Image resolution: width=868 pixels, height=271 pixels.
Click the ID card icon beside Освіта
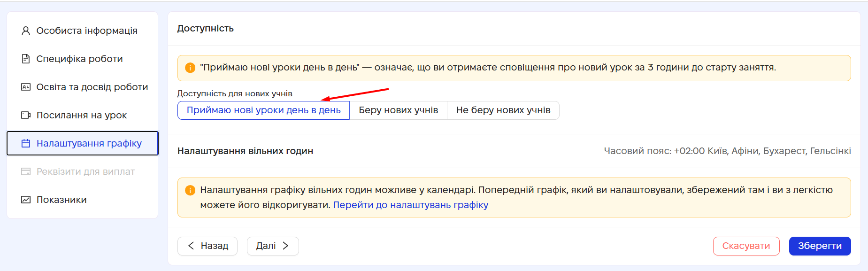tap(26, 87)
